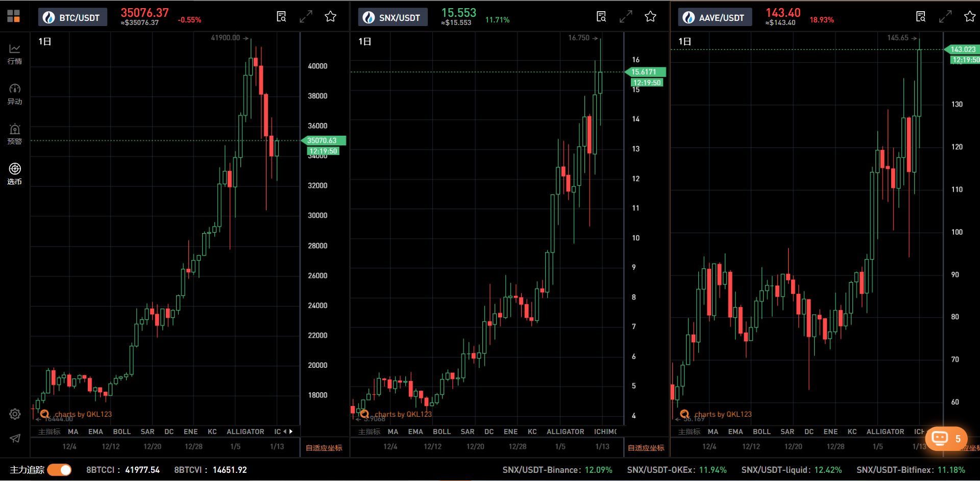The width and height of the screenshot is (980, 481).
Task: Change the 1日 interval on AAVE chart
Action: (684, 41)
